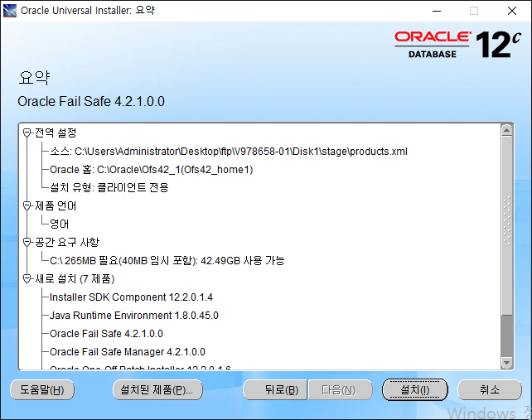Select the Oracle Fail Safe 4.2.1.0.0 tree row

[x=107, y=334]
